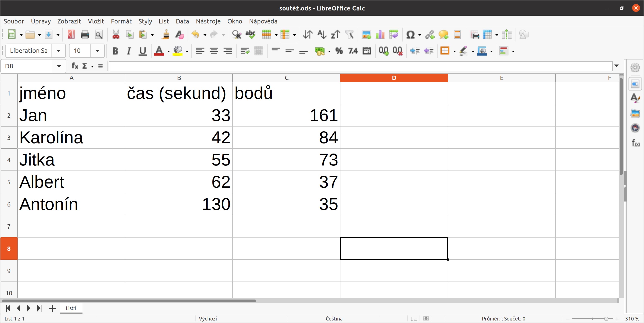Click the Add Decimal Place icon

pyautogui.click(x=384, y=51)
